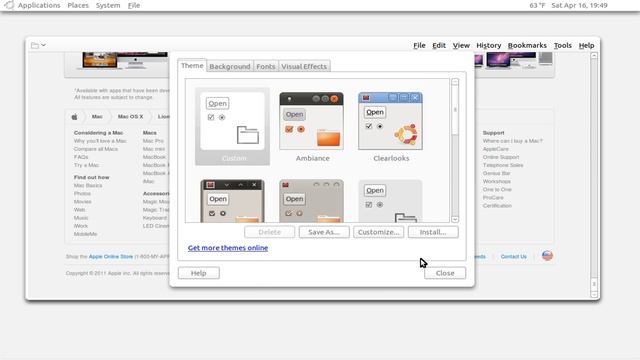Viewport: 640px width, 360px height.
Task: Open the Apple Online Store link
Action: (111, 257)
